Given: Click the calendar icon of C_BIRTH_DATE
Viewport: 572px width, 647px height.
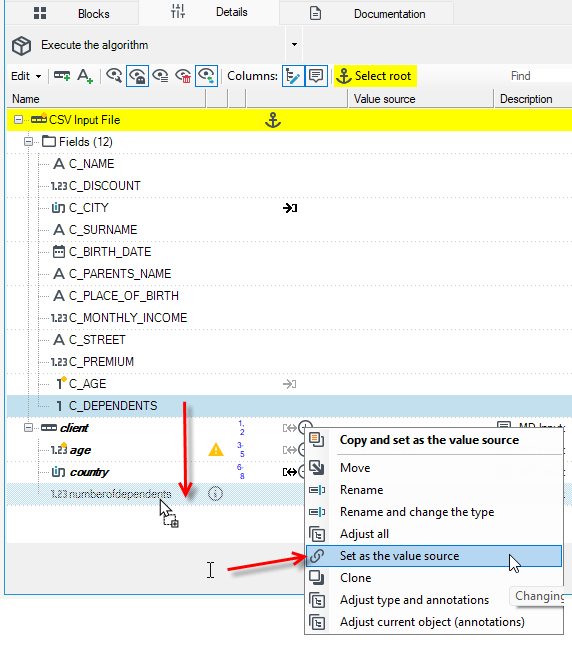Looking at the screenshot, I should click(x=59, y=252).
